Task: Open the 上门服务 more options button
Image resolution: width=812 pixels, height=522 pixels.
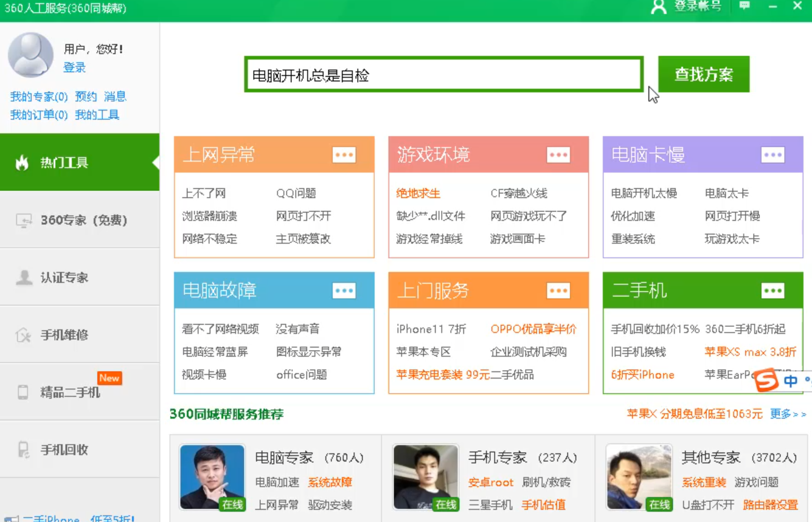Action: [x=558, y=291]
